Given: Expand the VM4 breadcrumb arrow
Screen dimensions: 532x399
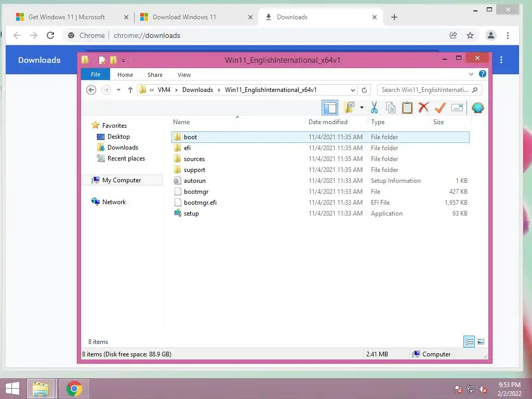Looking at the screenshot, I should click(177, 90).
